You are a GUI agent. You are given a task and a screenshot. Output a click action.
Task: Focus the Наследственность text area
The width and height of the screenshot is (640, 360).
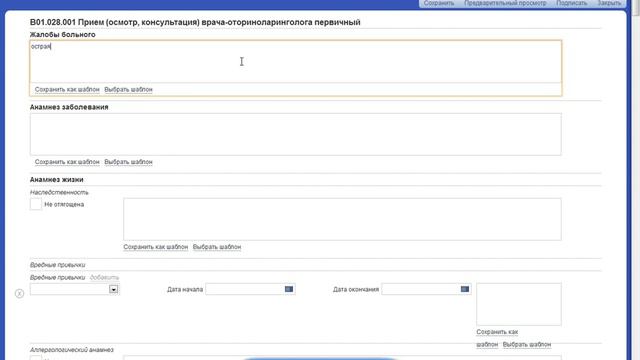point(342,219)
